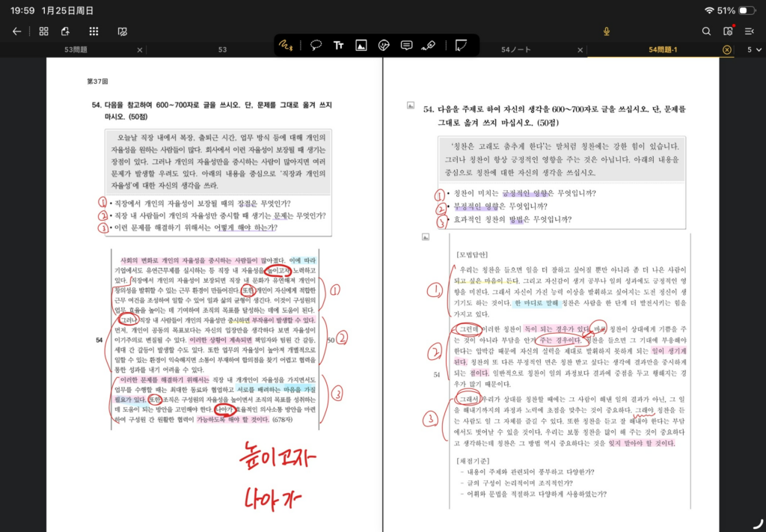Viewport: 766px width, 532px height.
Task: Open the sticker tool
Action: (384, 45)
